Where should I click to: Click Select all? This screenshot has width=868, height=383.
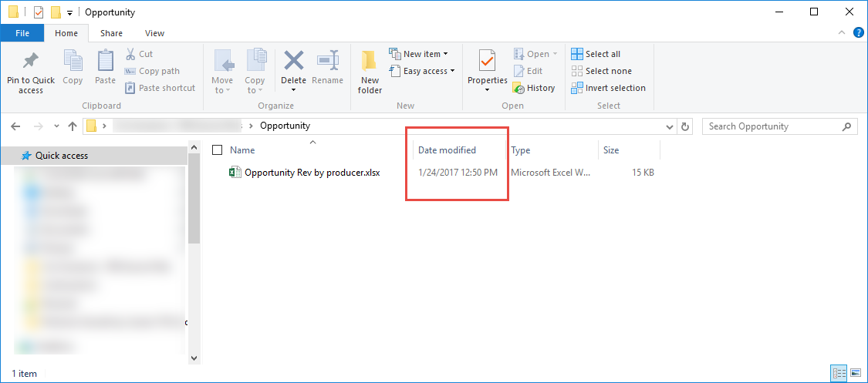pos(595,54)
